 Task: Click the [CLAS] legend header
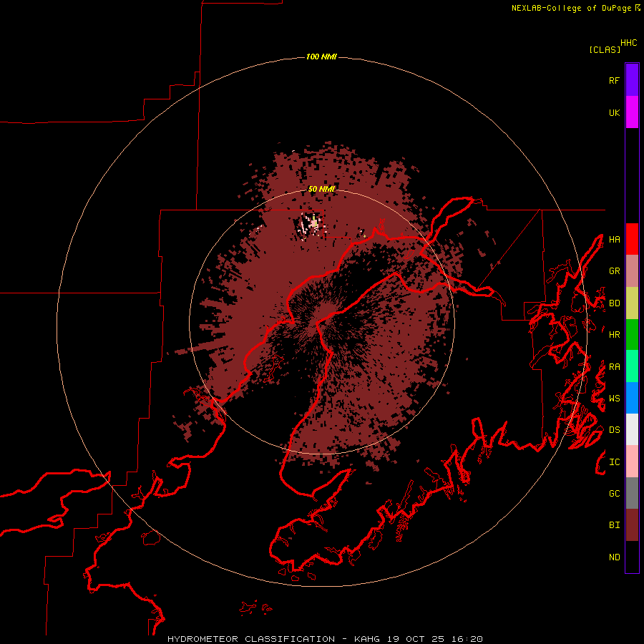click(x=605, y=49)
